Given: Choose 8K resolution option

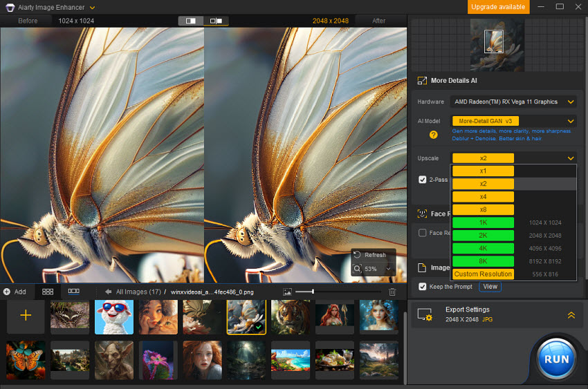Looking at the screenshot, I should pyautogui.click(x=483, y=261).
